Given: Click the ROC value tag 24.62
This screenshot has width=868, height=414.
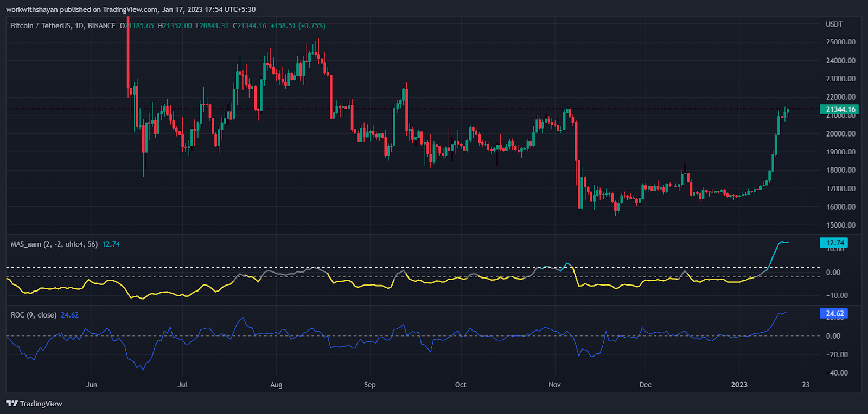Looking at the screenshot, I should tap(834, 314).
